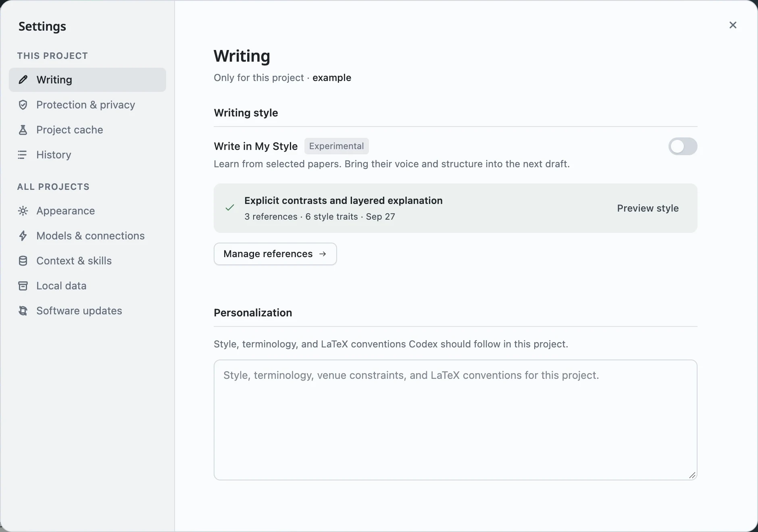The width and height of the screenshot is (758, 532).
Task: Open Models & connections settings
Action: 87,236
